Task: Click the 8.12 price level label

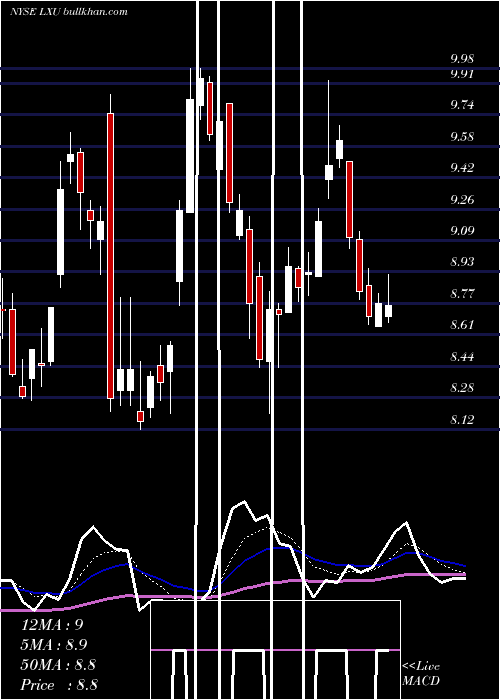Action: (x=462, y=420)
